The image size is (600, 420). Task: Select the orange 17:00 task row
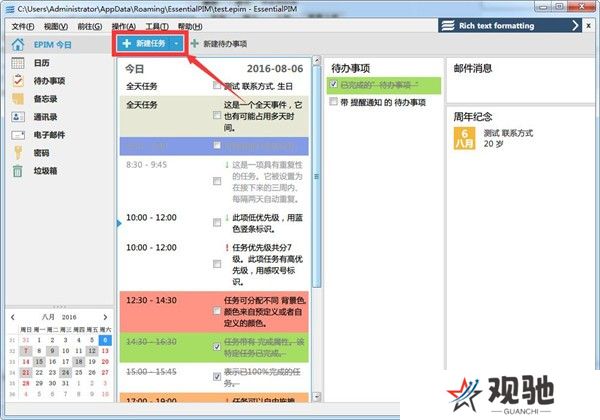tap(214, 397)
